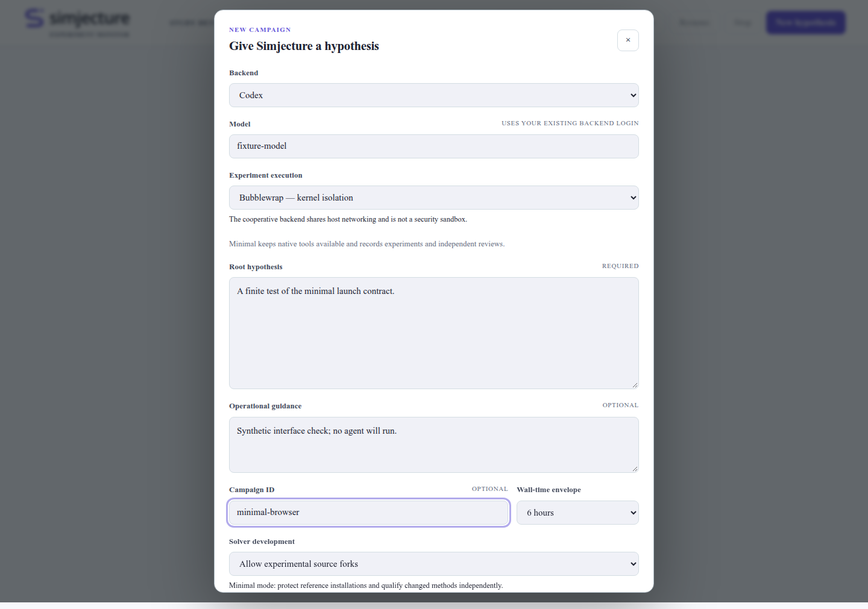This screenshot has height=609, width=868.
Task: Click the Model field containing fixture-model
Action: (x=434, y=146)
